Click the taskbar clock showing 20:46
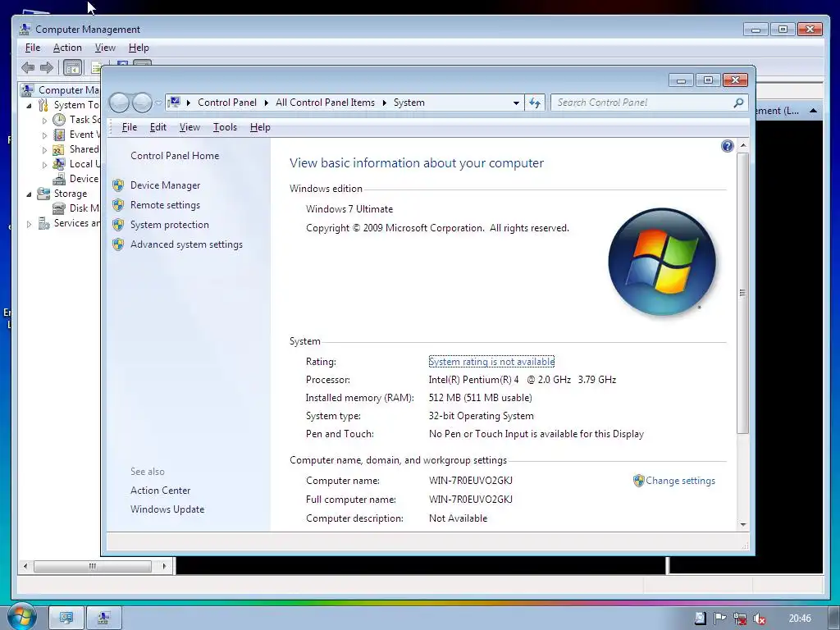The width and height of the screenshot is (840, 630). click(800, 619)
